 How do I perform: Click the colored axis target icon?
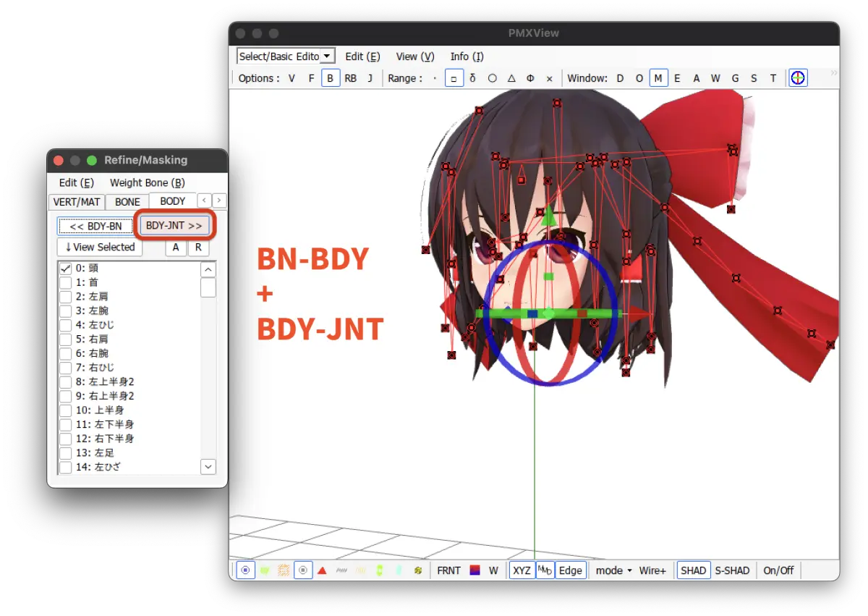tap(798, 78)
